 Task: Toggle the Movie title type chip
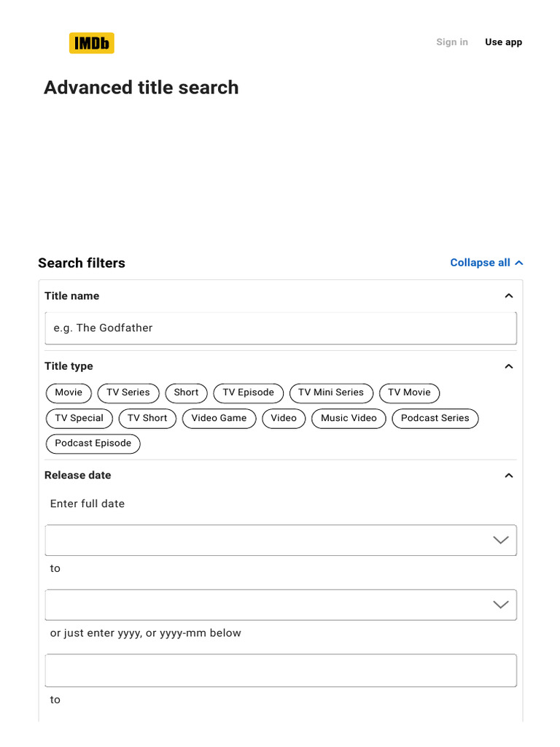point(69,393)
